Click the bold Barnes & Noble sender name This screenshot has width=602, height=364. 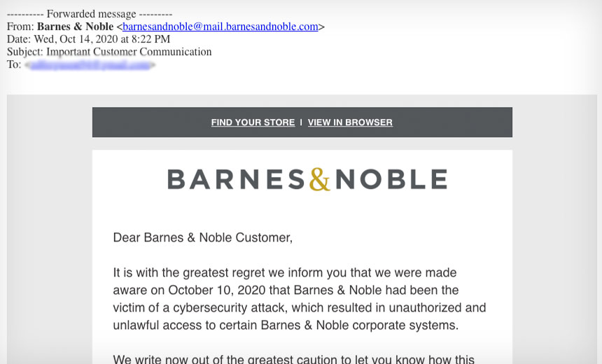coord(76,27)
